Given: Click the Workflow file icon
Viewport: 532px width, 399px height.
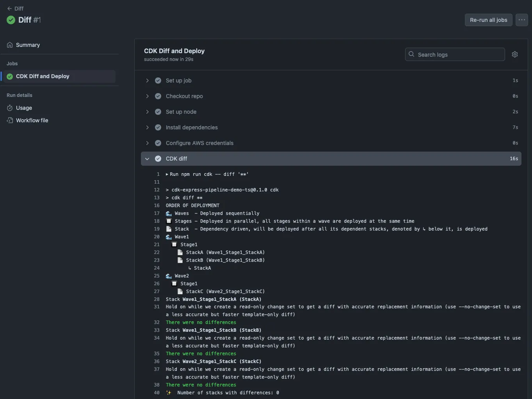Looking at the screenshot, I should point(10,120).
